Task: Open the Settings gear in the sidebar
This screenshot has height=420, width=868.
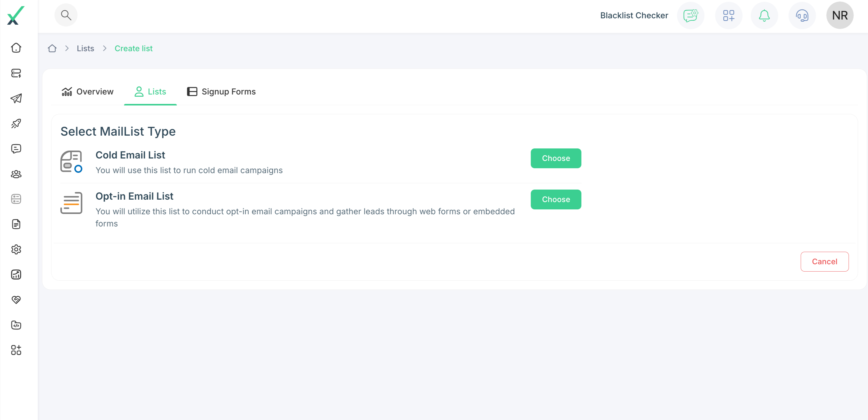Action: point(16,249)
